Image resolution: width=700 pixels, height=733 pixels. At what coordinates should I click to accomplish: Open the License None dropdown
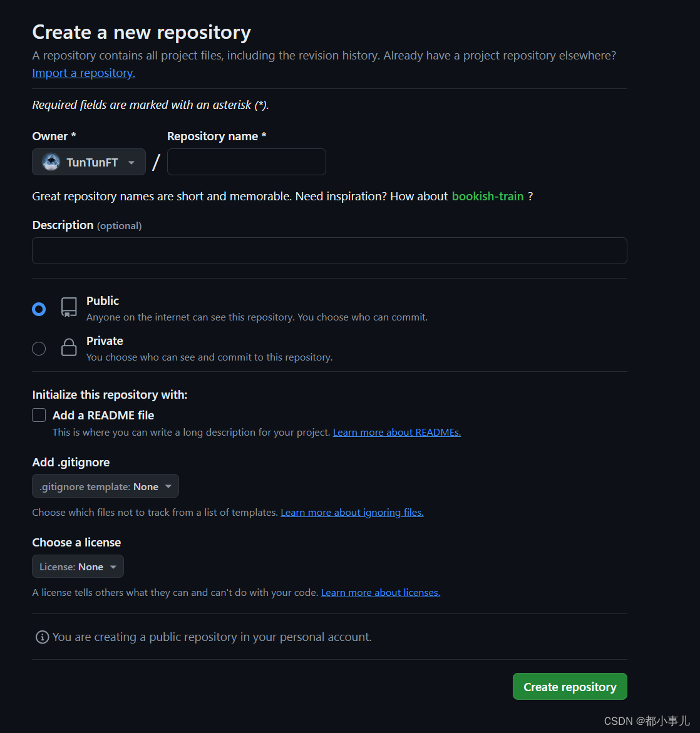[x=78, y=566]
